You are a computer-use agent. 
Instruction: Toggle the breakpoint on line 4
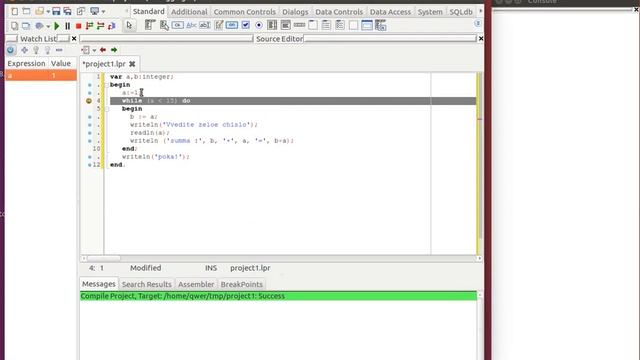coord(89,101)
